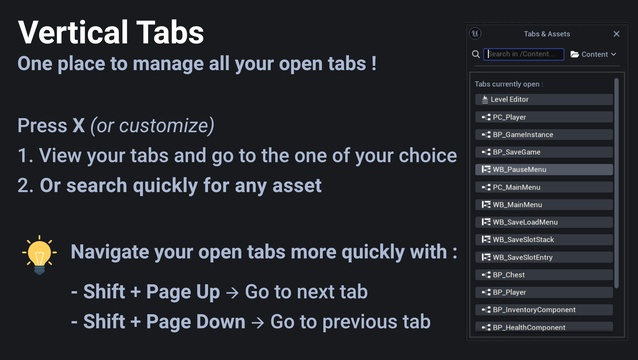
Task: Select WB_SaveSlotEntry in the list
Action: tap(544, 257)
